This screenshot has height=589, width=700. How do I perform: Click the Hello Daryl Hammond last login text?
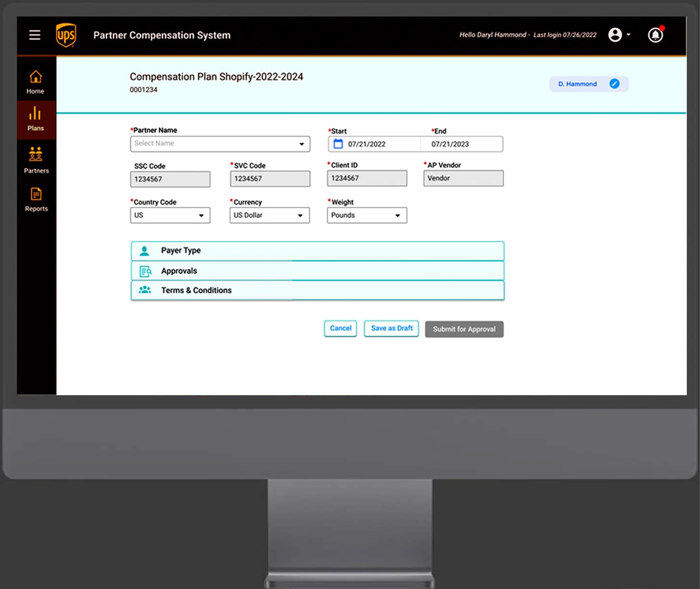coord(528,35)
